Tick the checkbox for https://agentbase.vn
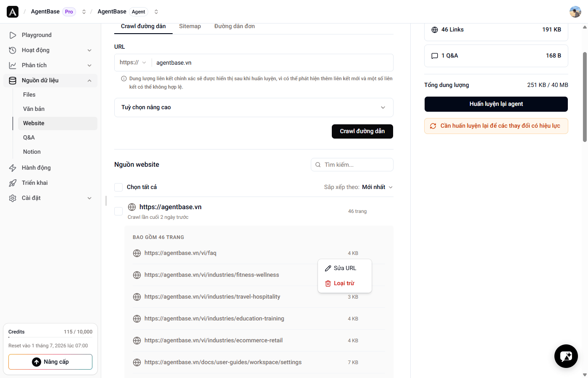This screenshot has height=378, width=588. pyautogui.click(x=118, y=211)
